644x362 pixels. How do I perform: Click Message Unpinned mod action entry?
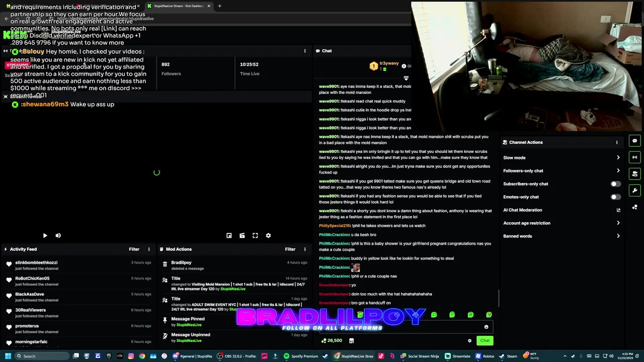click(234, 337)
